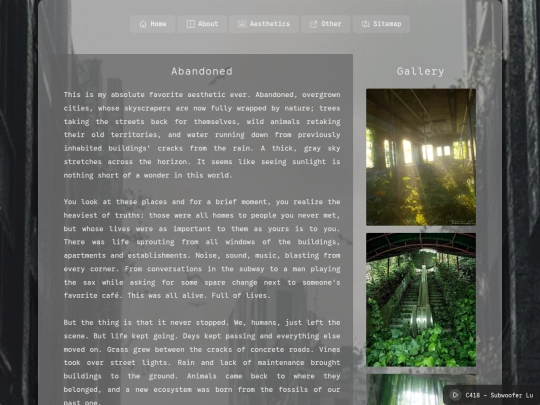Open the sunlit overgrown train car image

[x=421, y=157]
